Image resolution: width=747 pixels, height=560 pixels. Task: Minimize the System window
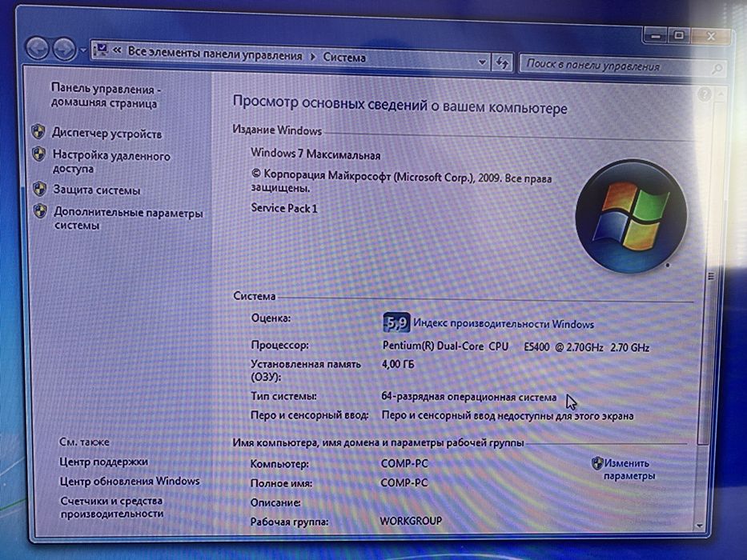tap(656, 34)
